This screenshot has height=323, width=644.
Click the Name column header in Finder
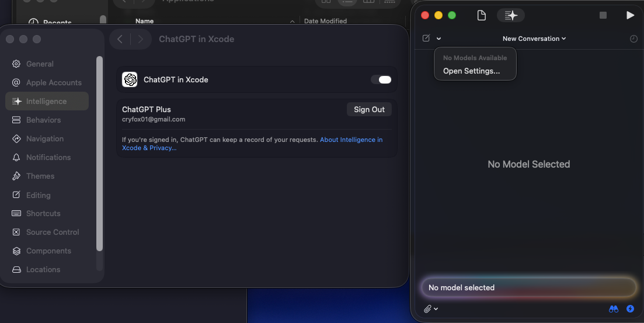pos(145,21)
